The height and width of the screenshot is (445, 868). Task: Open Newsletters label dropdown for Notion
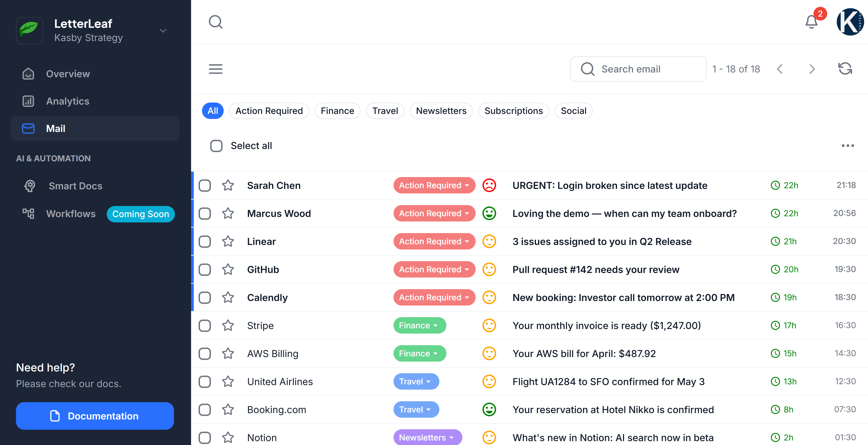tap(428, 437)
